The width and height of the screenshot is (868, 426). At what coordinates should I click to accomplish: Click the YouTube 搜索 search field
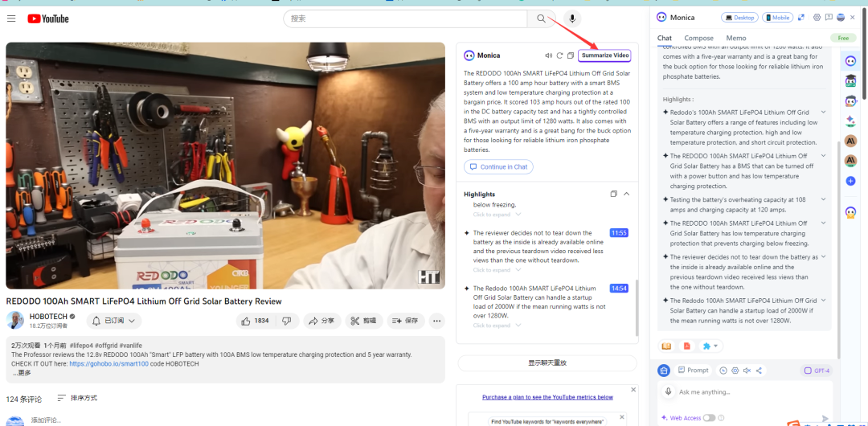click(x=406, y=18)
